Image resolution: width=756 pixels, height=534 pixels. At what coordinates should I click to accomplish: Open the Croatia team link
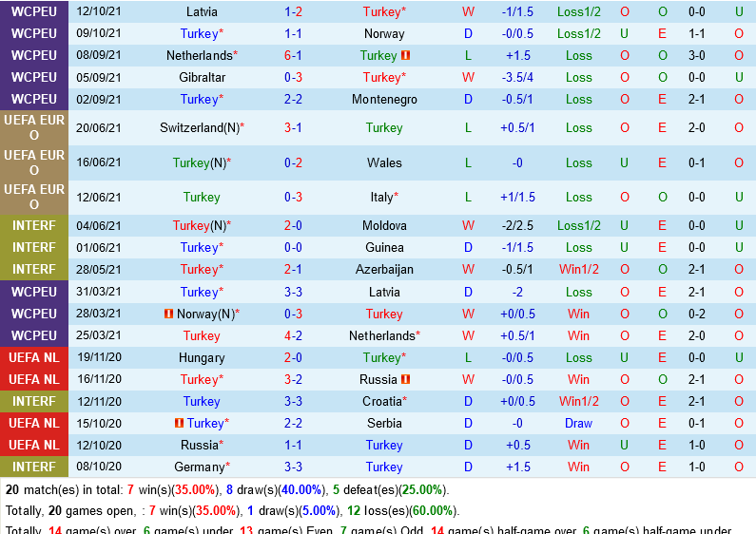(382, 402)
